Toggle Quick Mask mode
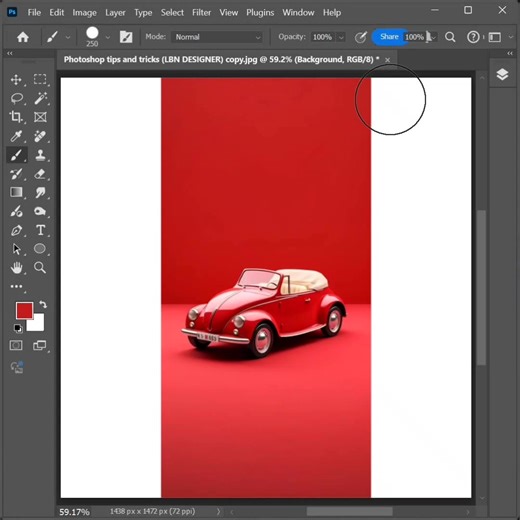This screenshot has height=520, width=520. tap(16, 345)
